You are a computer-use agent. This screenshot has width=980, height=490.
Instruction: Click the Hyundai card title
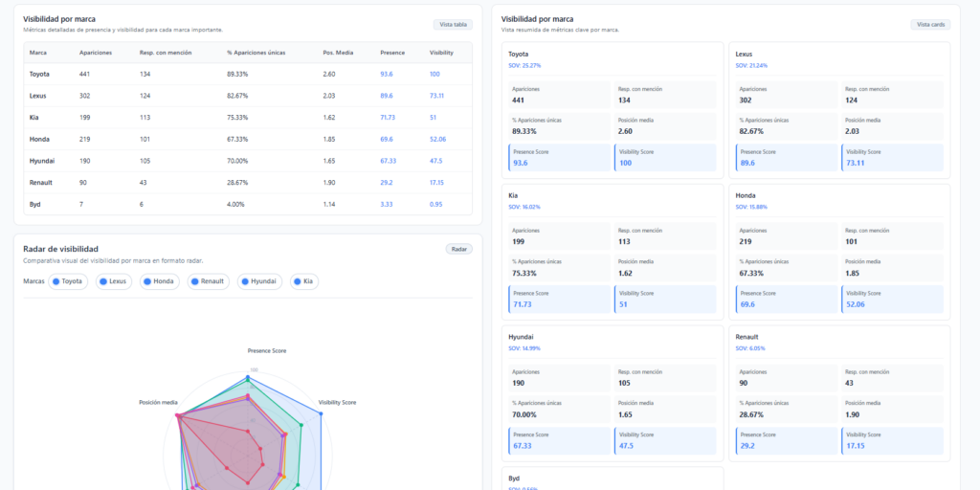pos(522,337)
